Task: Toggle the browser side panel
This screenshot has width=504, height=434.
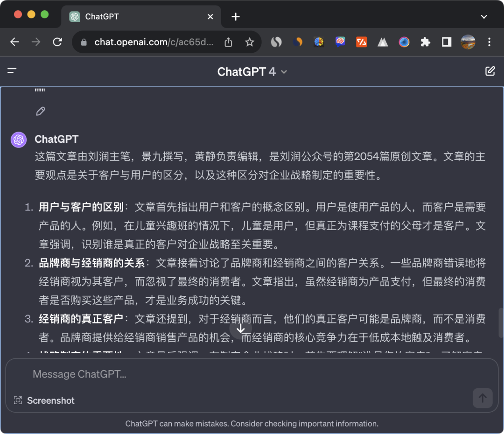Action: 447,42
